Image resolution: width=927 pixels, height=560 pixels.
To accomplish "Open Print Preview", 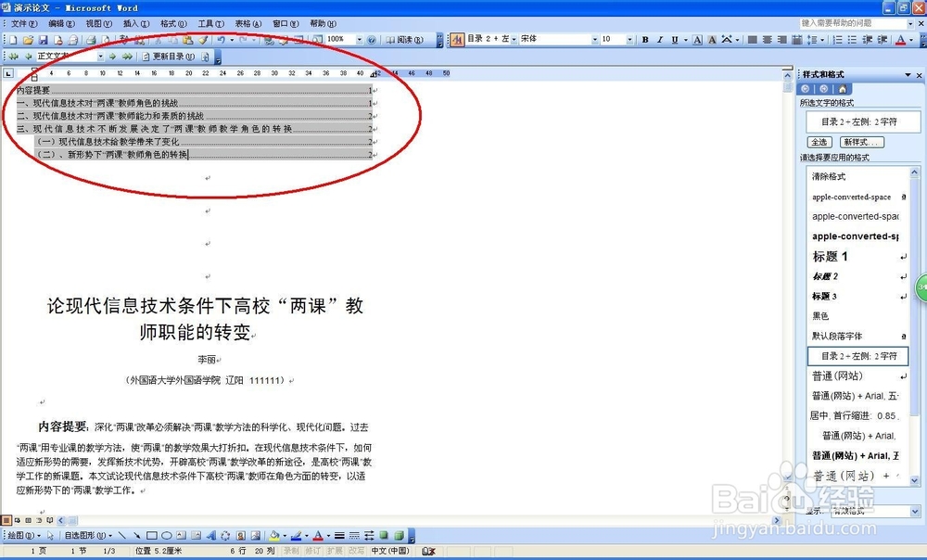I will pos(105,40).
